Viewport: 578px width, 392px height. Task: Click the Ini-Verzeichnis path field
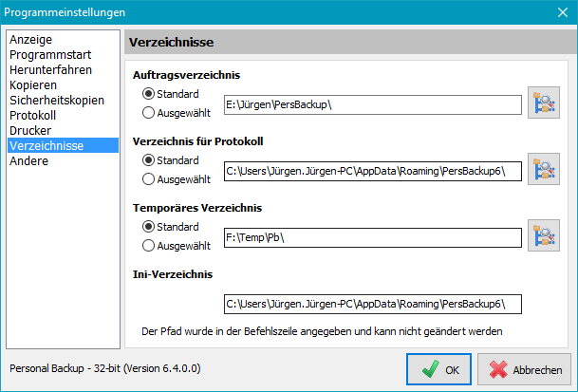point(373,304)
